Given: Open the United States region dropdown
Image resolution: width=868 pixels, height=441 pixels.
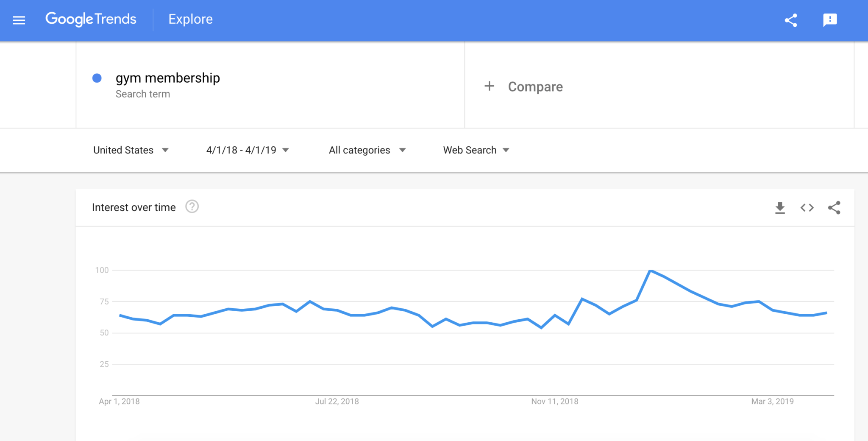Looking at the screenshot, I should (131, 150).
